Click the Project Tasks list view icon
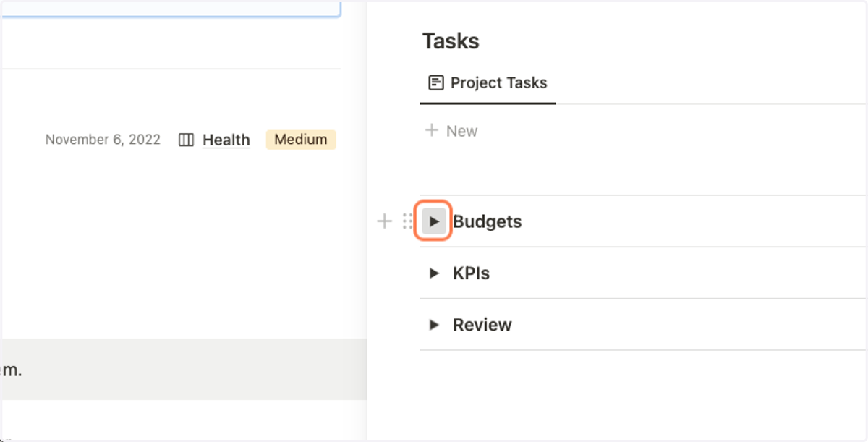 pyautogui.click(x=435, y=82)
